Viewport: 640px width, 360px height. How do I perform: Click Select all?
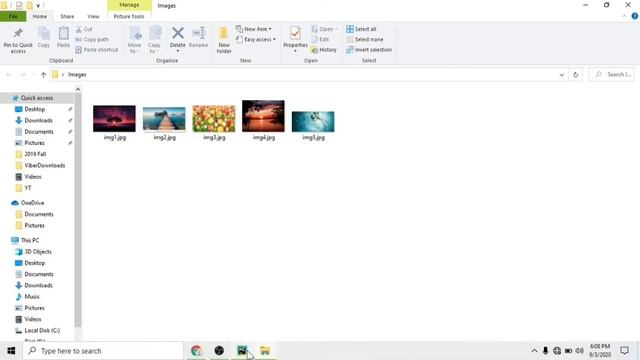coord(361,29)
